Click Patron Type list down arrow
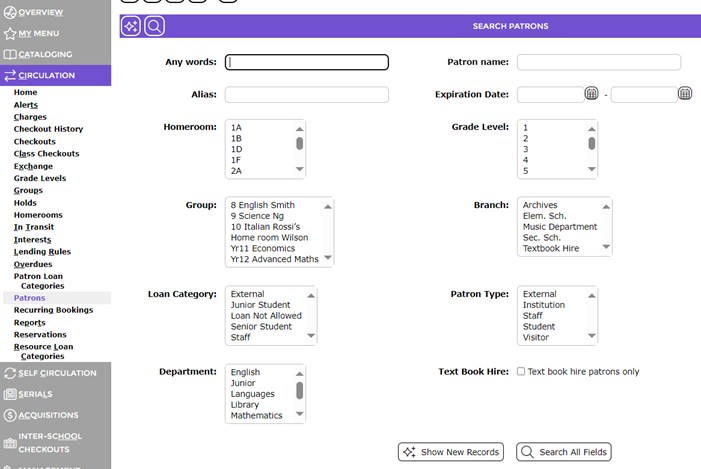 [x=591, y=335]
